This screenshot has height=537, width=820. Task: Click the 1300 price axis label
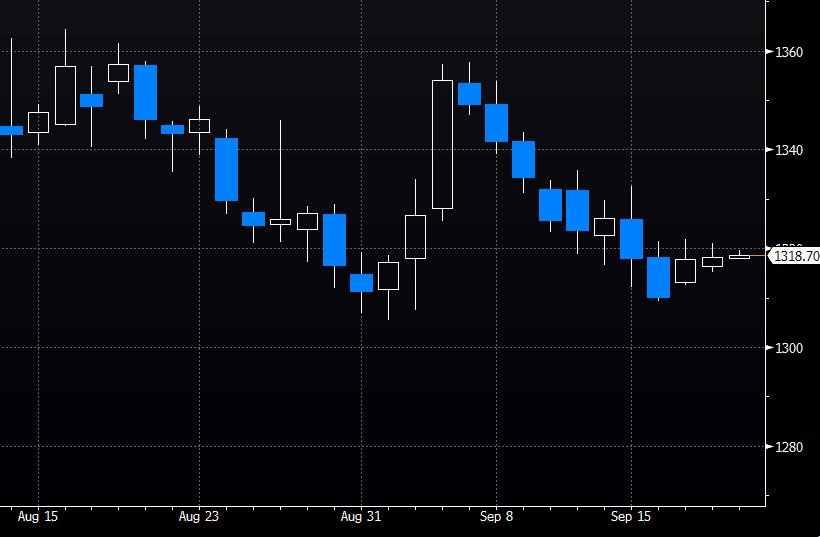pyautogui.click(x=788, y=347)
